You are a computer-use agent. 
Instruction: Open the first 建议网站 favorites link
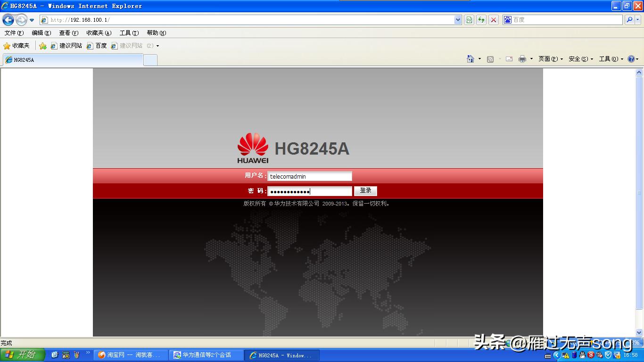[x=66, y=46]
